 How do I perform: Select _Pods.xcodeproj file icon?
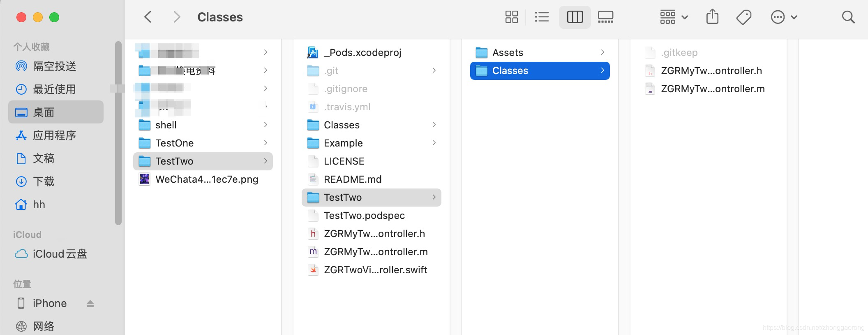pyautogui.click(x=313, y=53)
